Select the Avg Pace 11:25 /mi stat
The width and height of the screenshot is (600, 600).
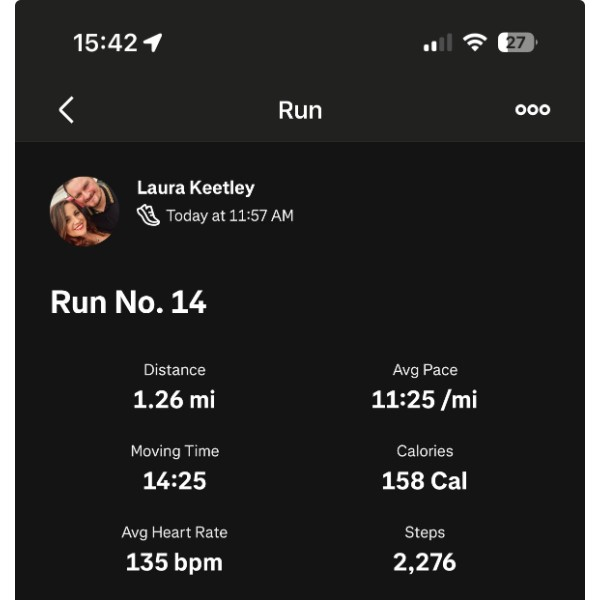425,400
